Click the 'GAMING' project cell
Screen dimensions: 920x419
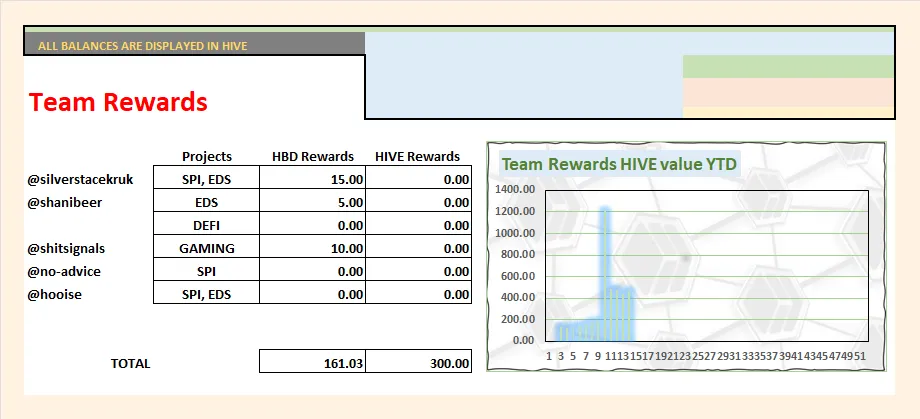[x=207, y=246]
